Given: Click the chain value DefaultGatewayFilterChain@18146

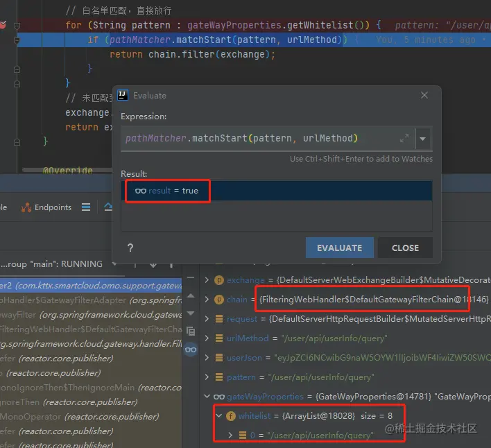Looking at the screenshot, I should (374, 300).
